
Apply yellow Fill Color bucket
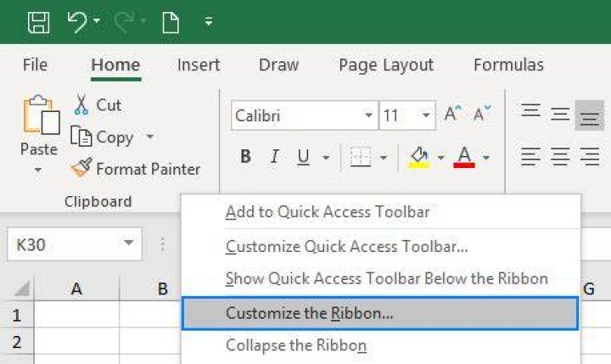click(418, 157)
